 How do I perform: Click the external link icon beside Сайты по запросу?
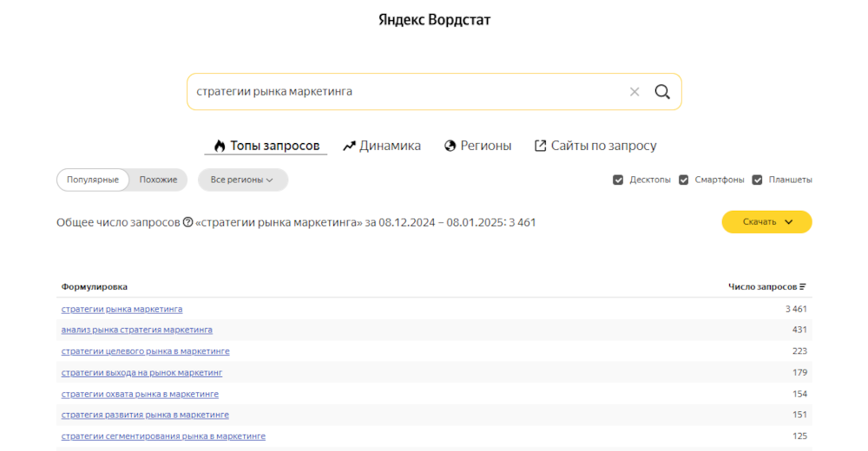[x=540, y=146]
